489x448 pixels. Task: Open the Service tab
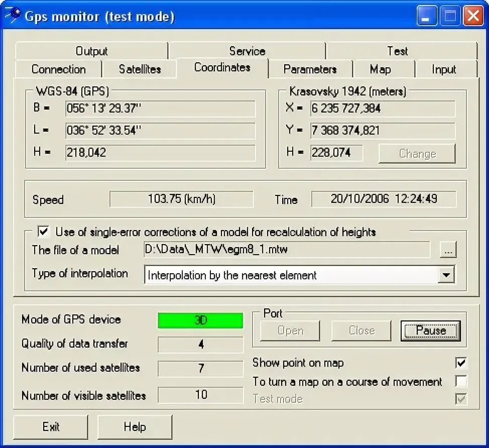tap(247, 51)
